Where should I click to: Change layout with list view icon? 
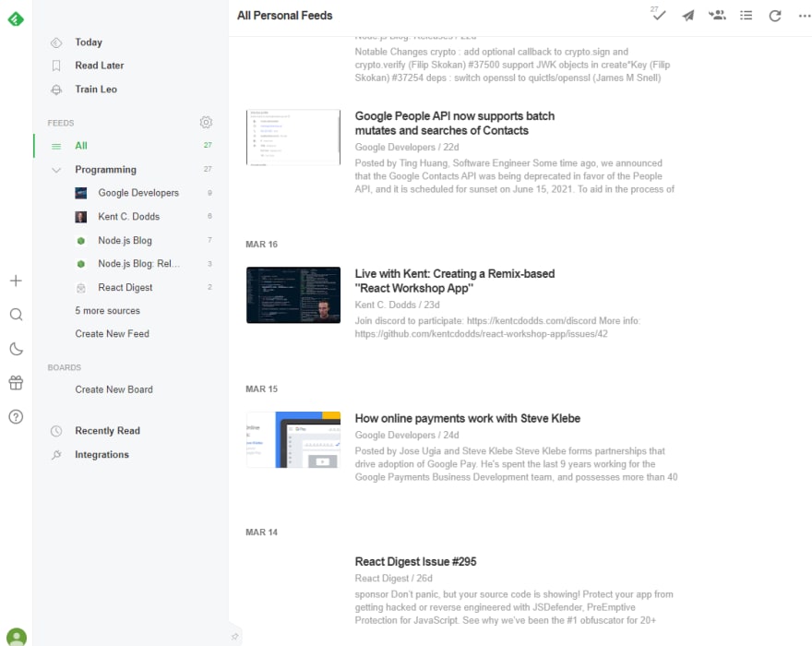(746, 16)
